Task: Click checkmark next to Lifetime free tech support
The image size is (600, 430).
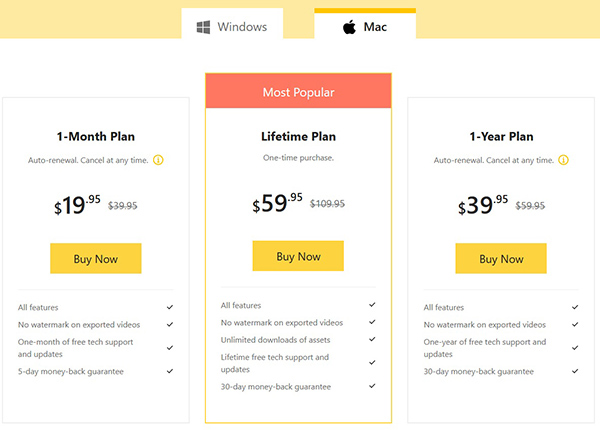Action: (372, 363)
